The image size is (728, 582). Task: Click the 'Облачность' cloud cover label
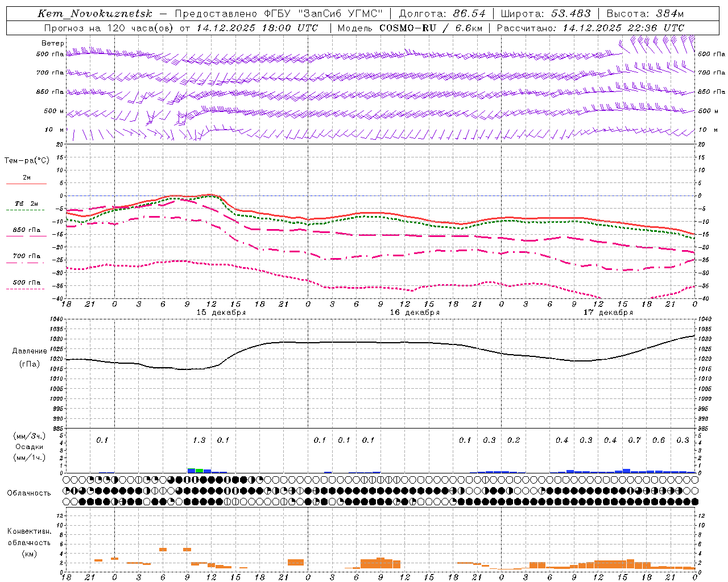pos(29,493)
